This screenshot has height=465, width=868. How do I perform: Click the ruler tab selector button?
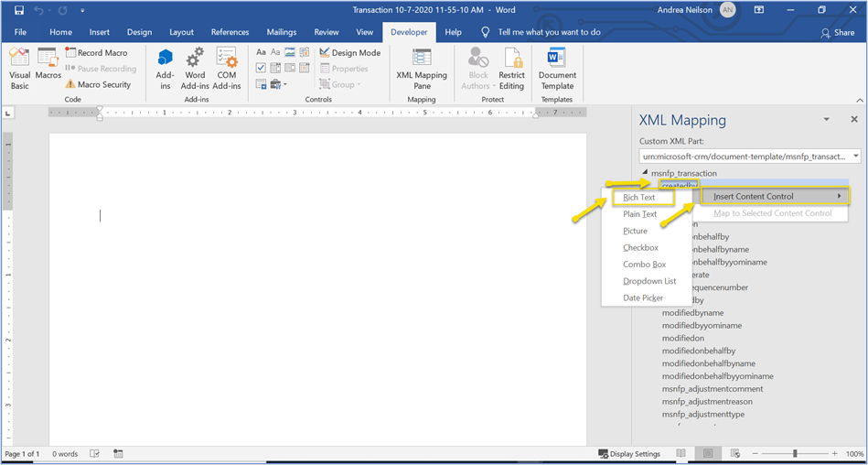[x=7, y=114]
